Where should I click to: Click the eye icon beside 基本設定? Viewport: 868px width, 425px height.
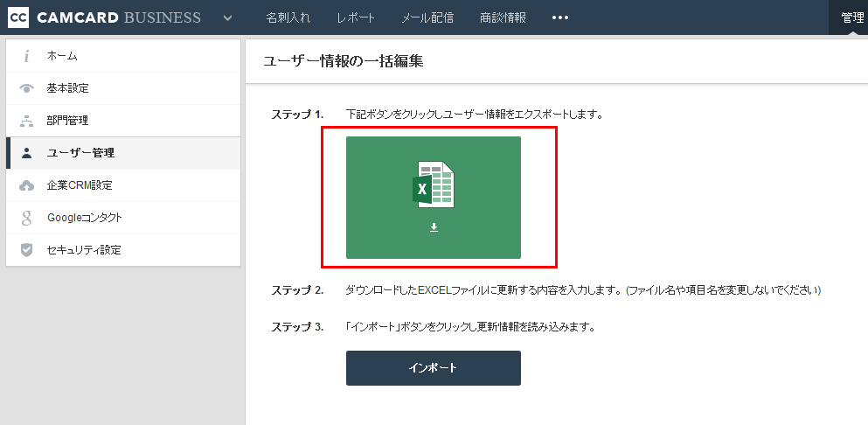coord(26,88)
